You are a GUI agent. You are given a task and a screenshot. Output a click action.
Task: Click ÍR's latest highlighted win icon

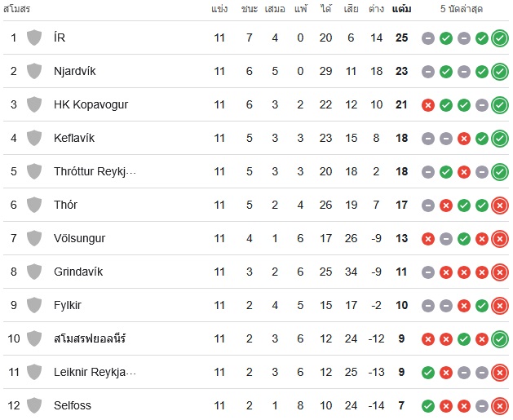(x=500, y=38)
